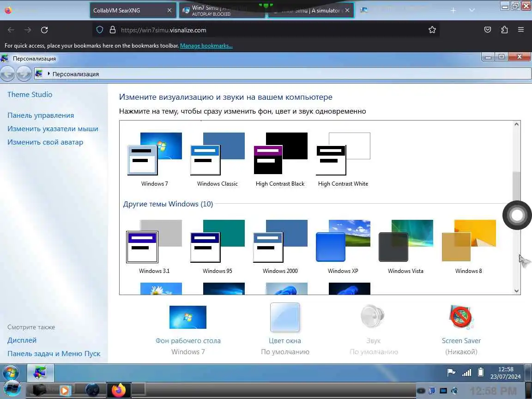Go to Панель управления

(x=41, y=115)
